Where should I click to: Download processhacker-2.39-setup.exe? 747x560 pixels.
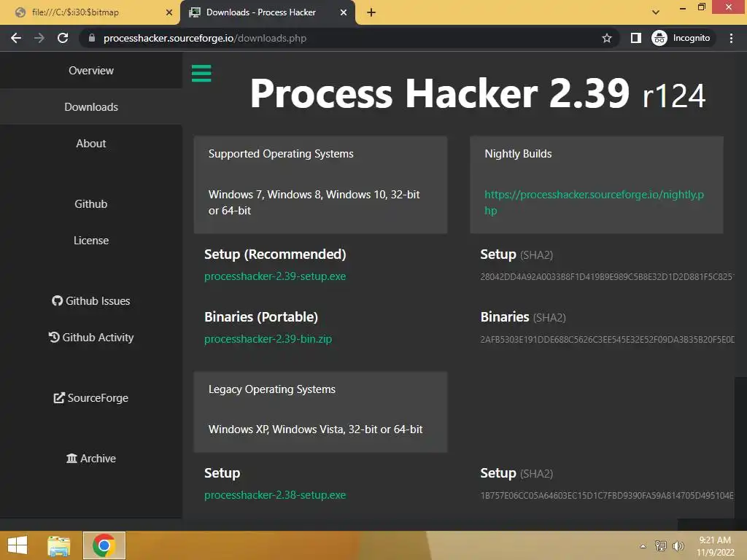coord(275,276)
